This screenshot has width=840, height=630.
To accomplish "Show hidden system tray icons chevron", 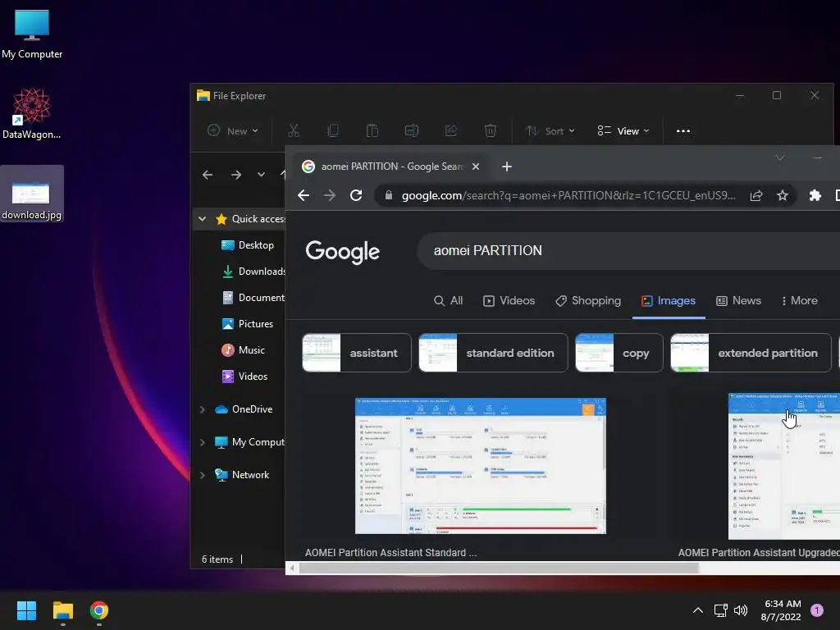I will (x=697, y=610).
